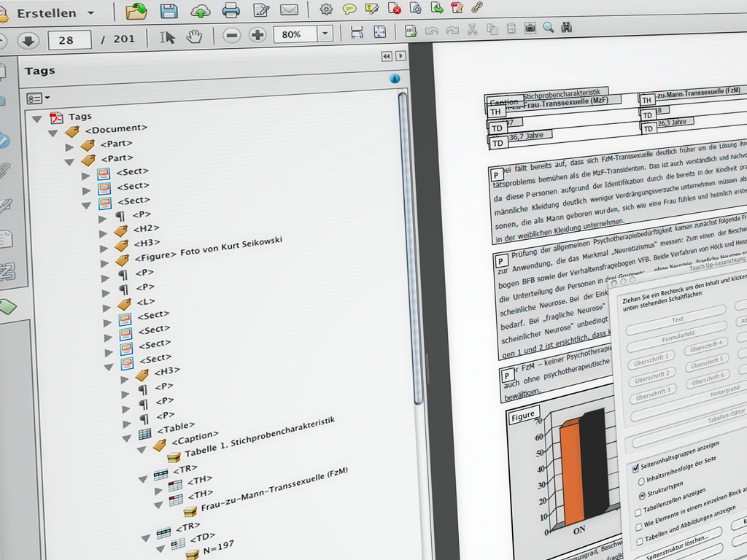Click the fit full page icon
The height and width of the screenshot is (560, 747).
click(x=379, y=31)
